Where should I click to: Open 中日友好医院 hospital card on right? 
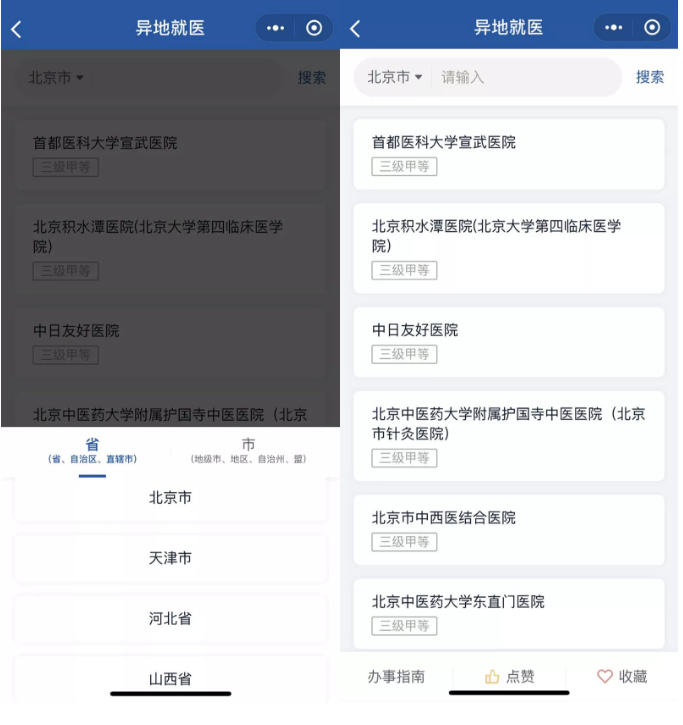pyautogui.click(x=509, y=343)
